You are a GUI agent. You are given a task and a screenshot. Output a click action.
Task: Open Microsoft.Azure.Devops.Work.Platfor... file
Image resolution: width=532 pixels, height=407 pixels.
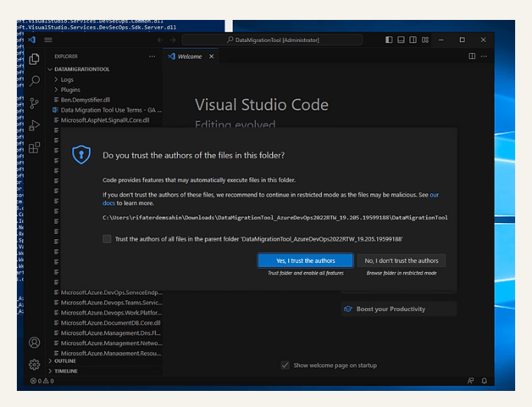click(105, 313)
